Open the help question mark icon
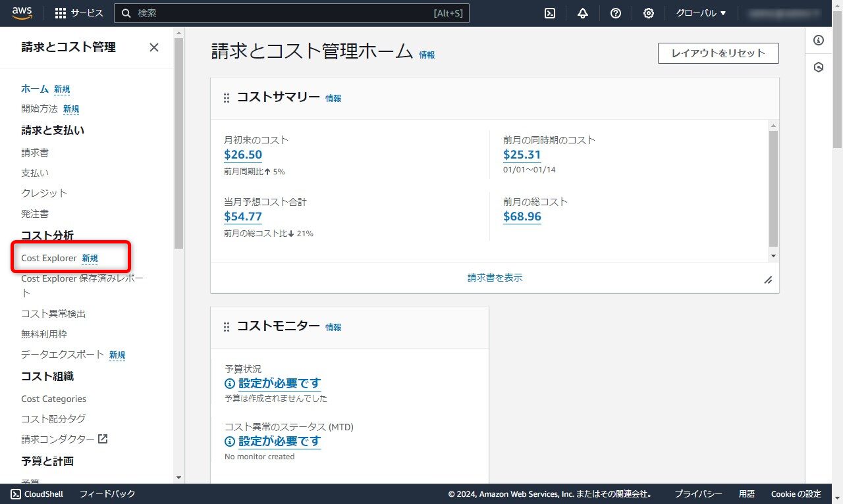 (x=615, y=13)
